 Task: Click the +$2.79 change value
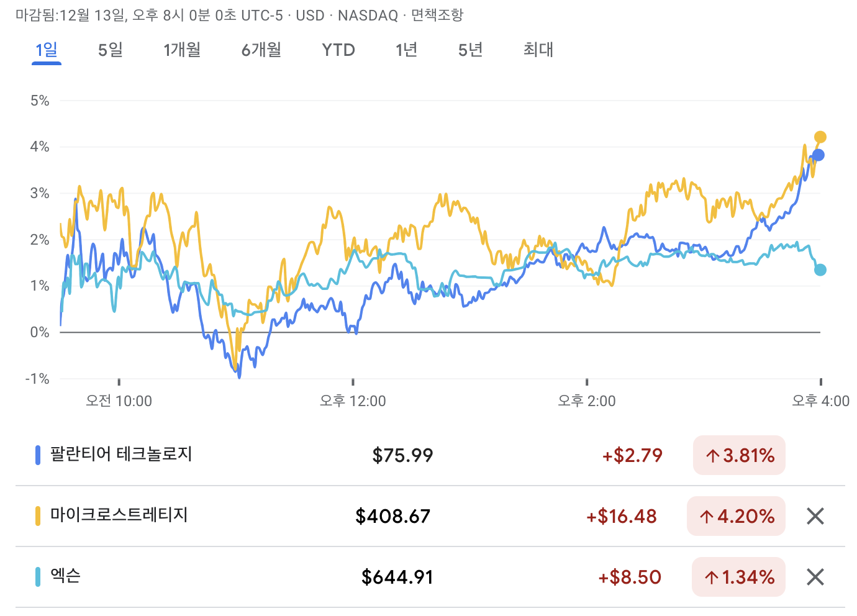pyautogui.click(x=632, y=455)
